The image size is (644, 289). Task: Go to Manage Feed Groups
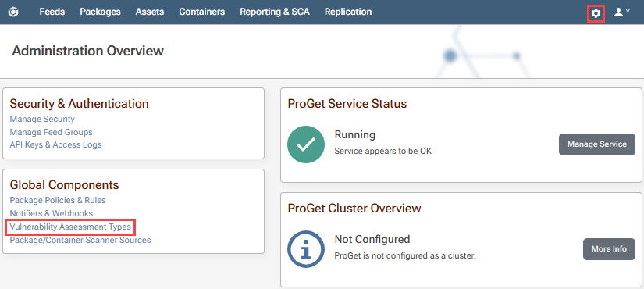[51, 132]
